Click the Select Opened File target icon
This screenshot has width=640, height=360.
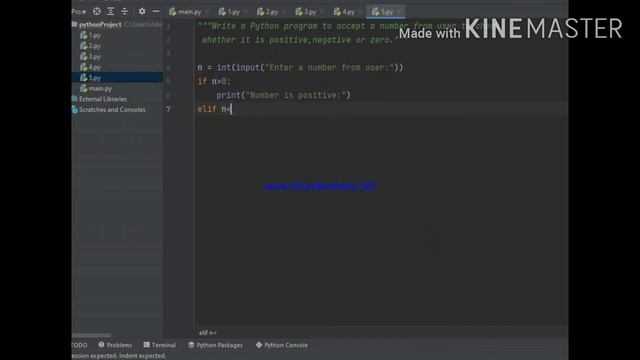(x=97, y=11)
